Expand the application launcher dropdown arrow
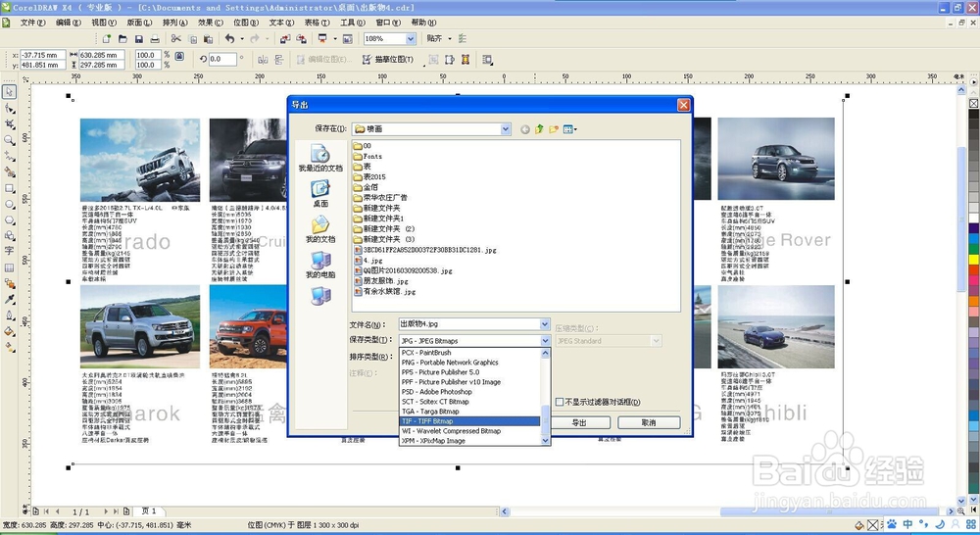The width and height of the screenshot is (980, 535). [x=335, y=39]
